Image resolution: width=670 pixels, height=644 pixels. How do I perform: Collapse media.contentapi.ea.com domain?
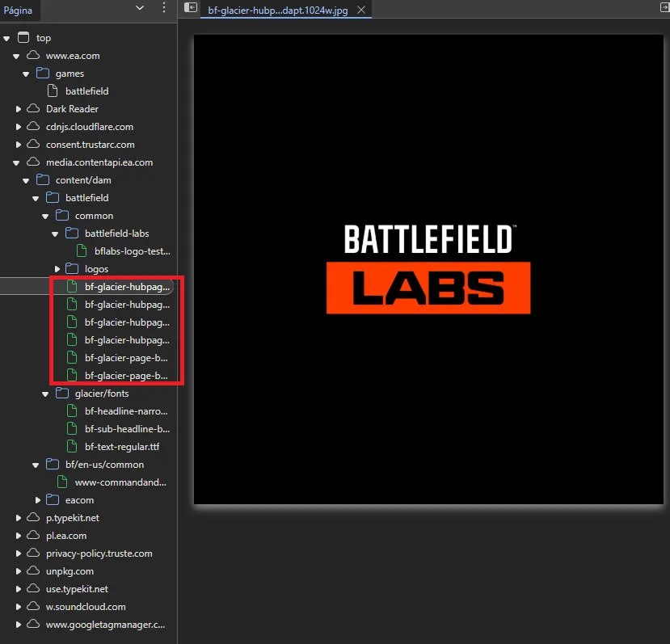pos(16,162)
